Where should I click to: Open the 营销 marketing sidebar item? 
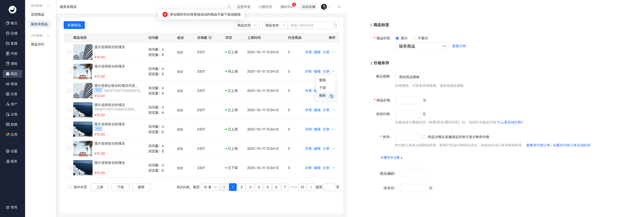(12, 84)
